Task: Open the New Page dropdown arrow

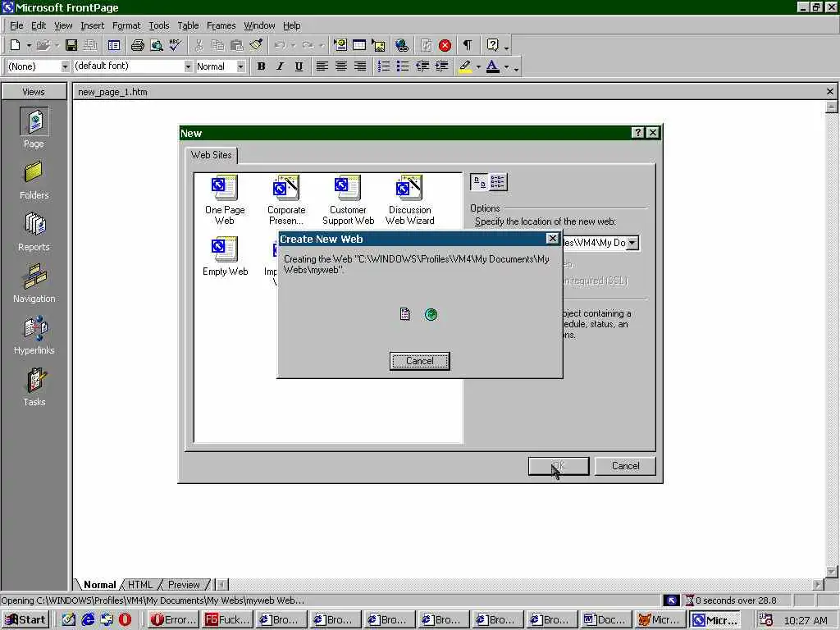Action: tap(29, 46)
